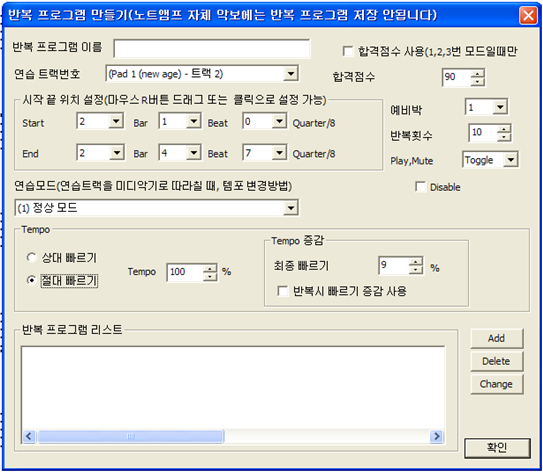Viewport: 543px width, 475px height.
Task: Click the 확인 button
Action: tap(497, 448)
